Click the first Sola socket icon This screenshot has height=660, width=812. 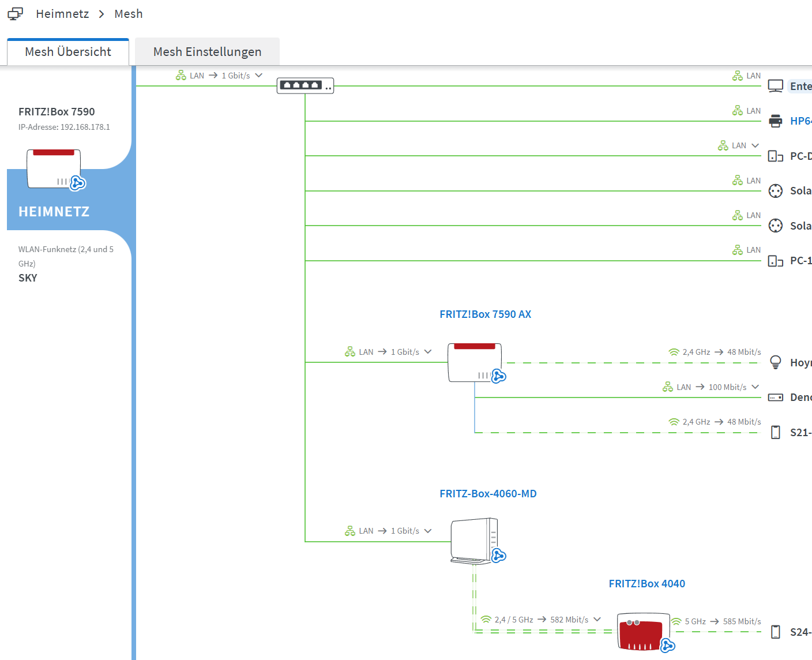click(x=776, y=191)
